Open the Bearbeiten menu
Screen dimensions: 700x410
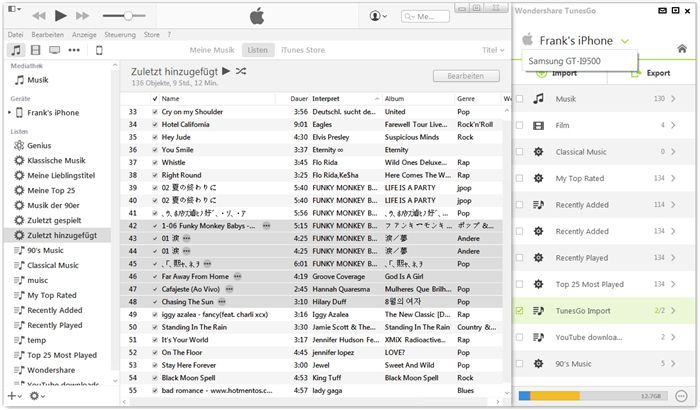click(x=47, y=34)
